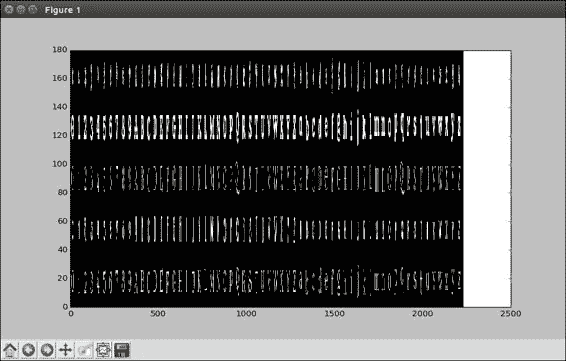Image resolution: width=566 pixels, height=361 pixels.
Task: Click the y-axis tick label 180
Action: (x=60, y=49)
